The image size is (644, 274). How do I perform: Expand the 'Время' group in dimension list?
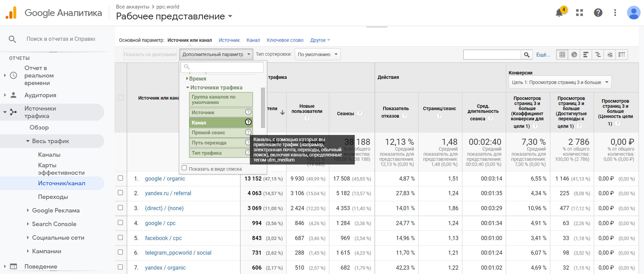[x=197, y=79]
